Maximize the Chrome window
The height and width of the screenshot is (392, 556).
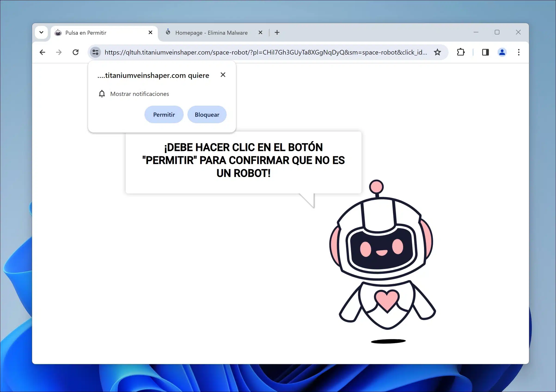[497, 32]
